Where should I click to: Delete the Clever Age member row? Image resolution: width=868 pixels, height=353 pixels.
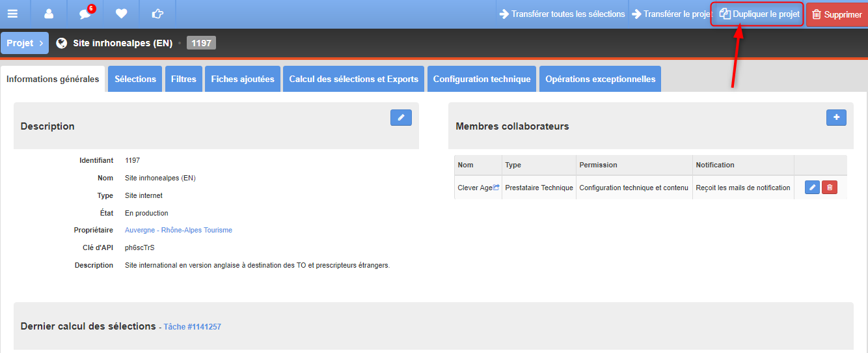tap(829, 188)
